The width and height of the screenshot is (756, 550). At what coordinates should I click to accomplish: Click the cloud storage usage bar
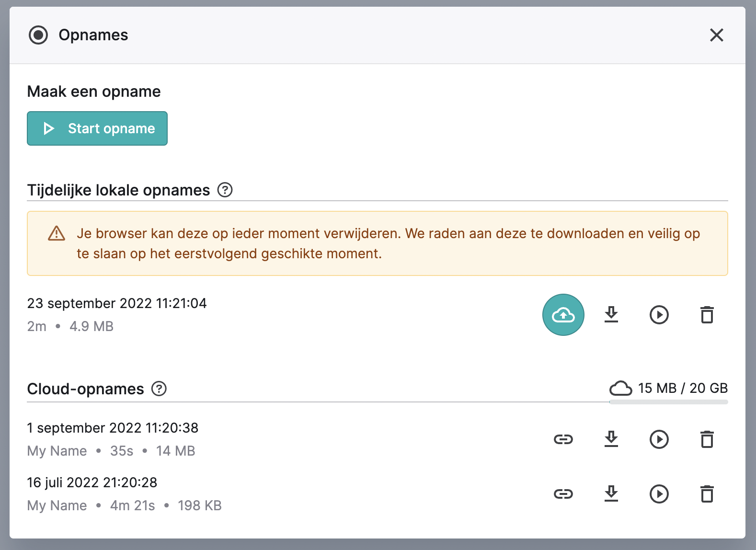[669, 402]
